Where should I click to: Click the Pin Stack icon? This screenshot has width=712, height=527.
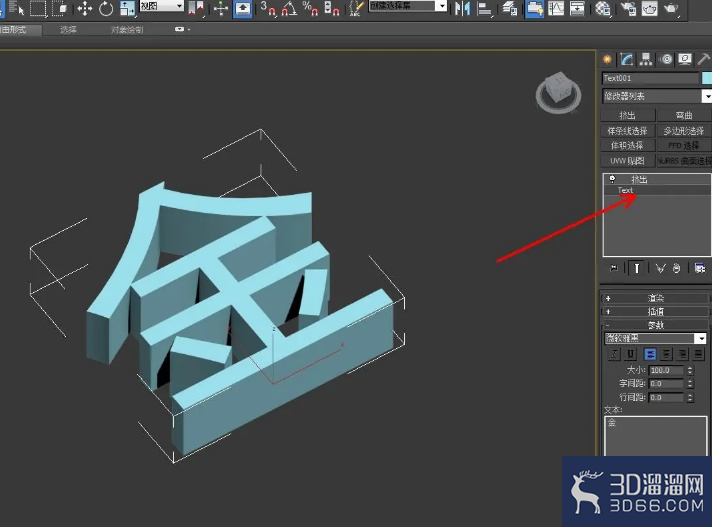pos(614,268)
